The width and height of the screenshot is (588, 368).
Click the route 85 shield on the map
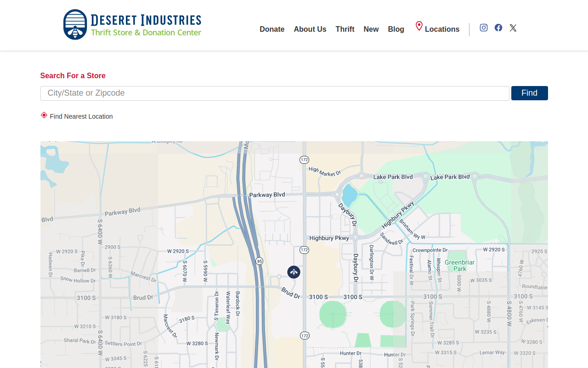[x=260, y=261]
